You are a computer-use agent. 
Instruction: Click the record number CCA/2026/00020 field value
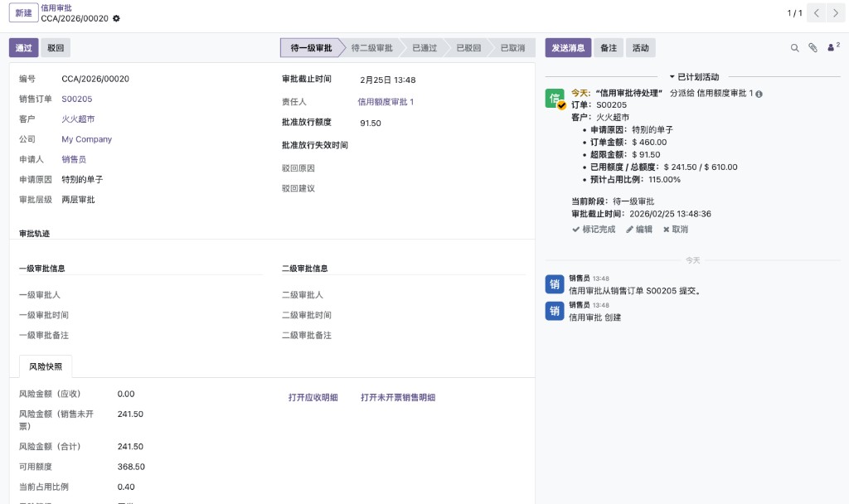[x=95, y=79]
